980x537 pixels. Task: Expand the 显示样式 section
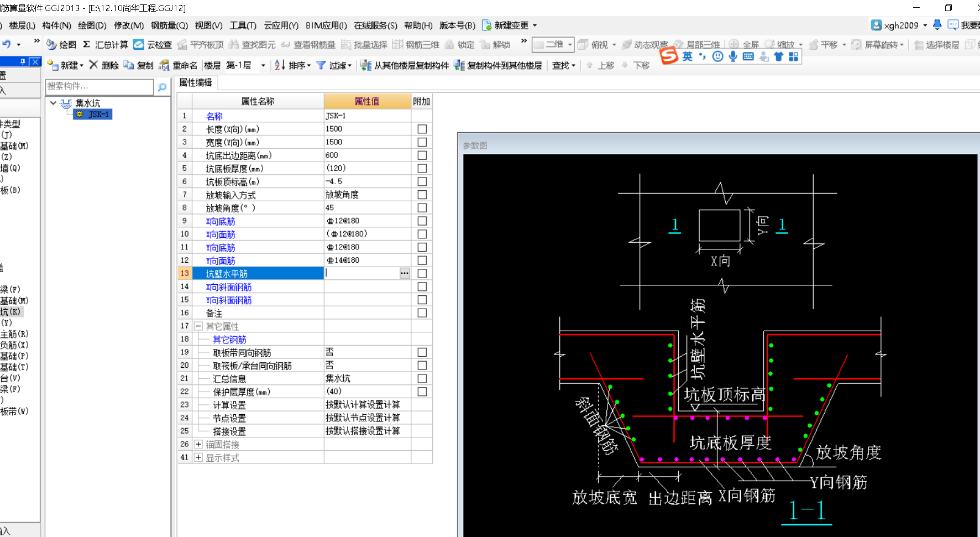[198, 457]
